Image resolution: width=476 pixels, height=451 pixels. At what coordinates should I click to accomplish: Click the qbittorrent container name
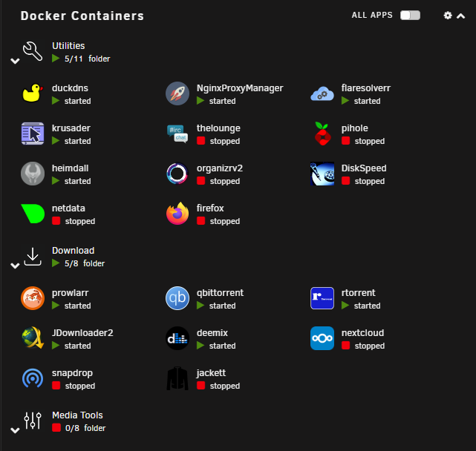tap(220, 293)
